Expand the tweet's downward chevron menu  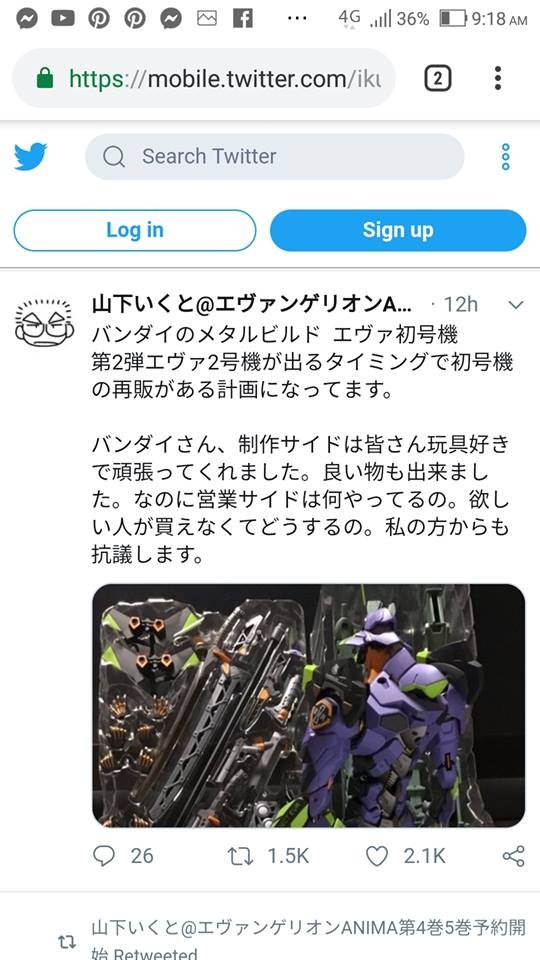[516, 304]
